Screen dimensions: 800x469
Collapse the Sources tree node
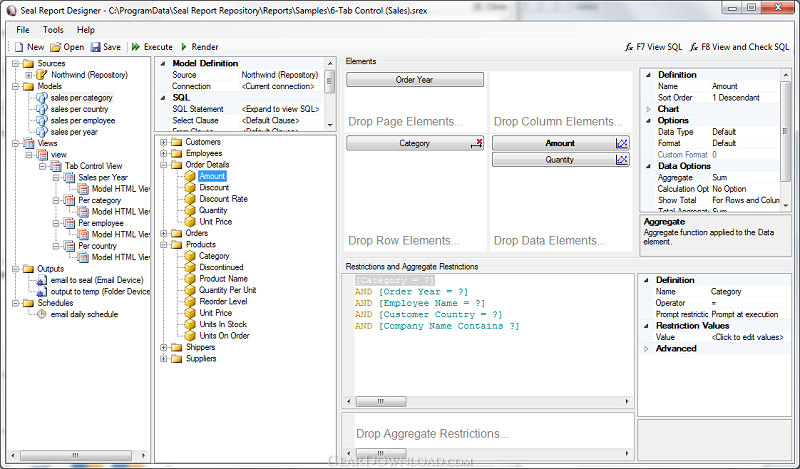16,63
